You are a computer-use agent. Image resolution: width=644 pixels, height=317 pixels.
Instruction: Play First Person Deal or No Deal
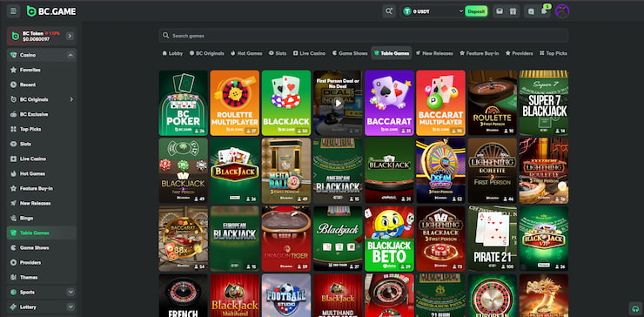(338, 103)
